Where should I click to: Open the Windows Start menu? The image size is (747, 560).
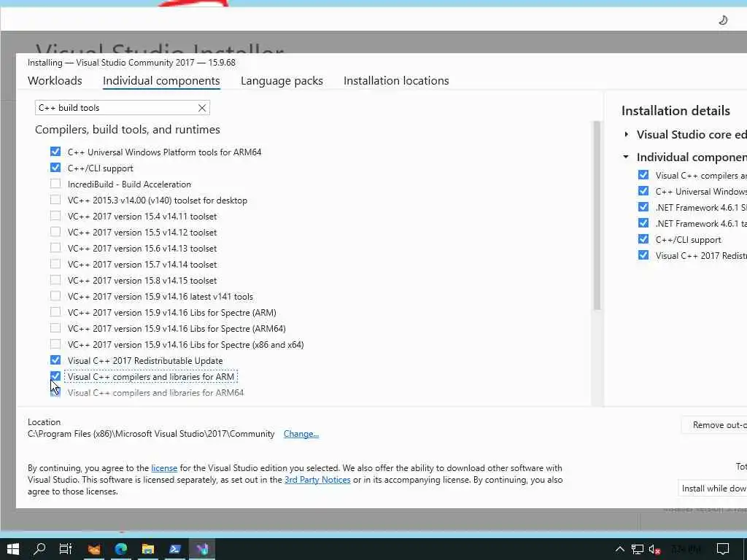(13, 549)
